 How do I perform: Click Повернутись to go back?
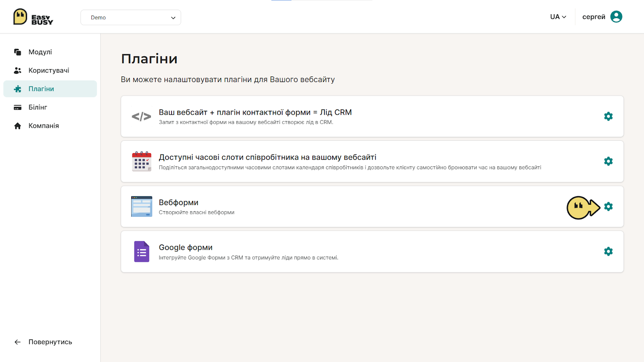50,342
